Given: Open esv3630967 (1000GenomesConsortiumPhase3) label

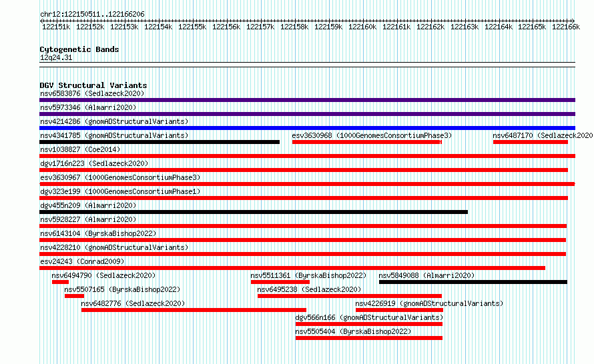Looking at the screenshot, I should 120,177.
